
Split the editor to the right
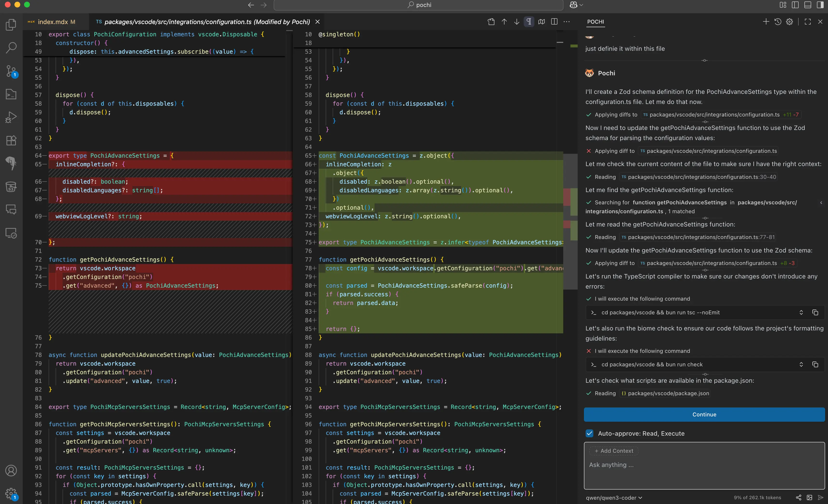[x=554, y=22]
